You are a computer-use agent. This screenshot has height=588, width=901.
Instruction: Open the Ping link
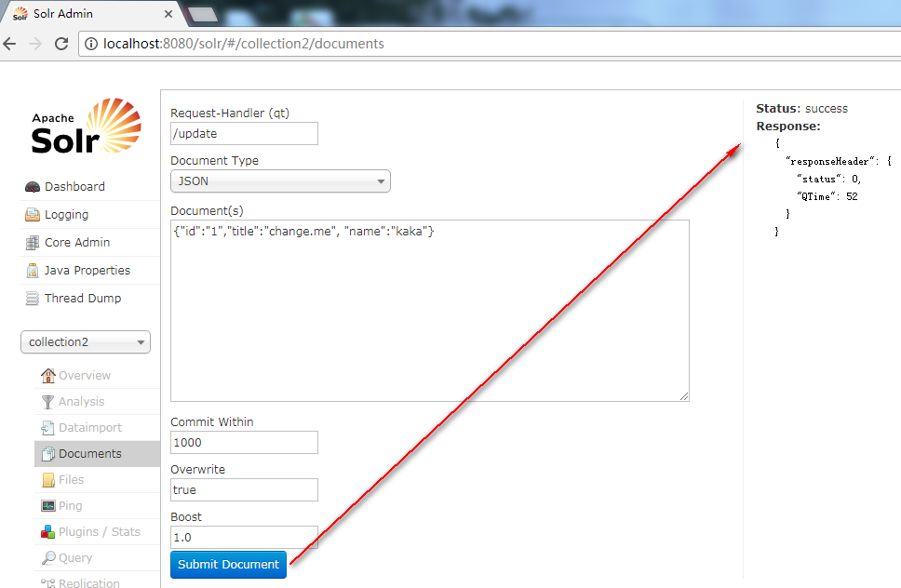pyautogui.click(x=70, y=506)
